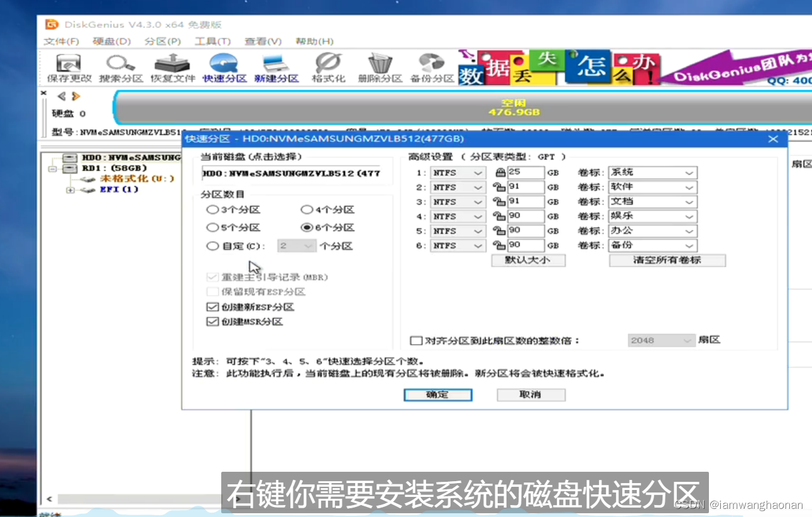The width and height of the screenshot is (812, 517).
Task: Click the current disk selection field
Action: 291,173
